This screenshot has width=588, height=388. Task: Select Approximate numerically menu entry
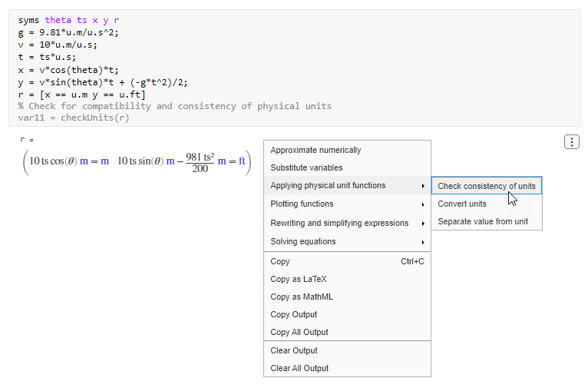pos(315,151)
